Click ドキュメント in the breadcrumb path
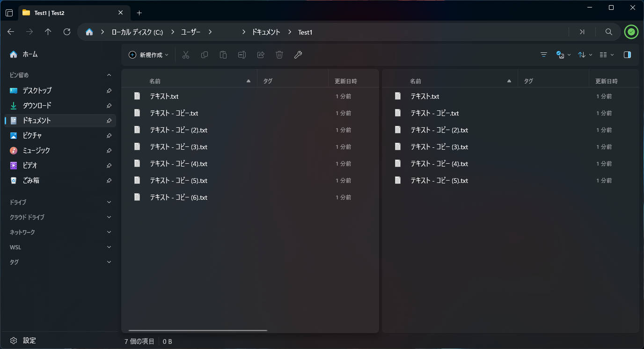Image resolution: width=644 pixels, height=349 pixels. coord(266,32)
